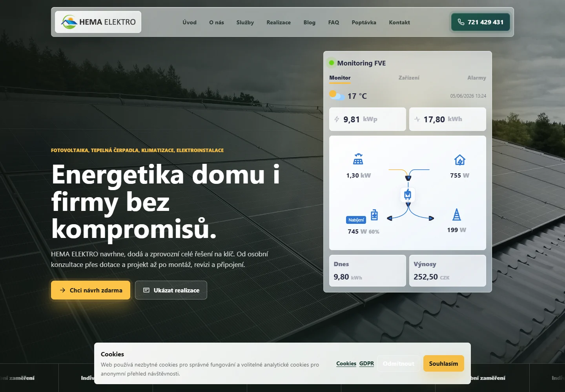Click the HEMA ELEKTRO logo
This screenshot has width=565, height=392.
click(x=98, y=22)
